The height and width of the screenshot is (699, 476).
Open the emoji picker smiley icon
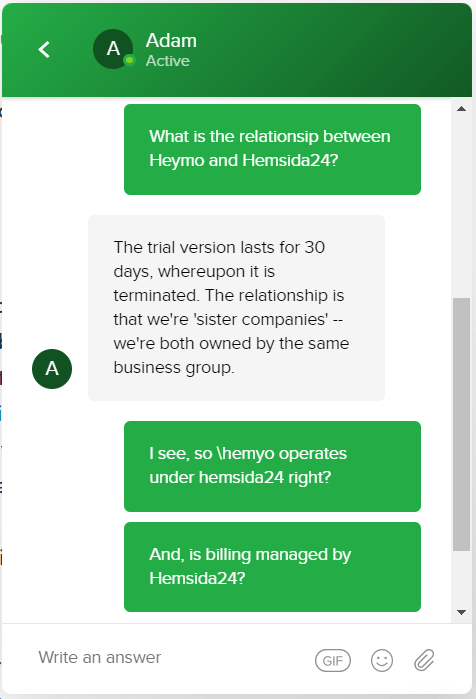[382, 660]
